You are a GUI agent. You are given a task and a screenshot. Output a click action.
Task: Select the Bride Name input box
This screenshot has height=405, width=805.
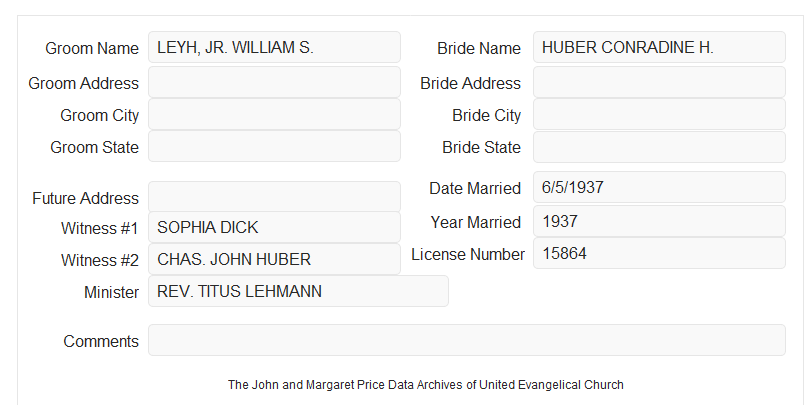[x=659, y=47]
